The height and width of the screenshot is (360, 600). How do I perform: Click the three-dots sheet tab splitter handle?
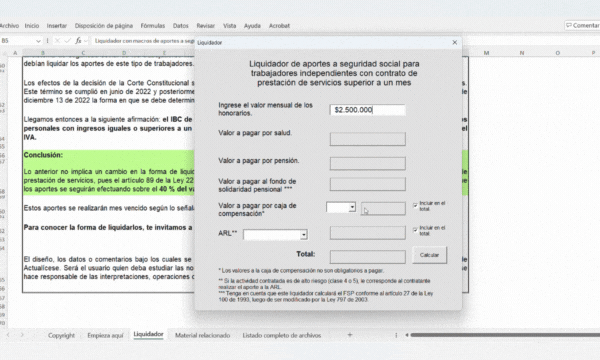(396, 335)
